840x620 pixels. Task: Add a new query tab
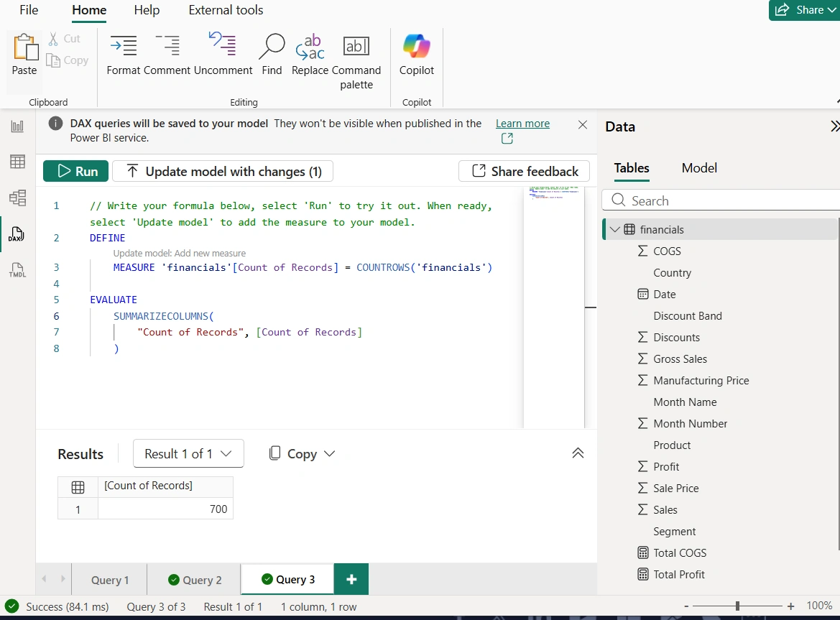[351, 579]
